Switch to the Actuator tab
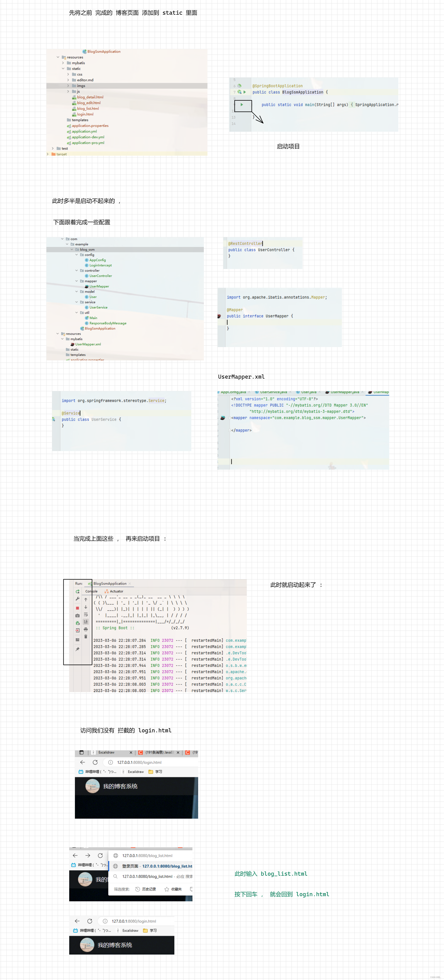The width and height of the screenshot is (444, 980). pyautogui.click(x=114, y=591)
